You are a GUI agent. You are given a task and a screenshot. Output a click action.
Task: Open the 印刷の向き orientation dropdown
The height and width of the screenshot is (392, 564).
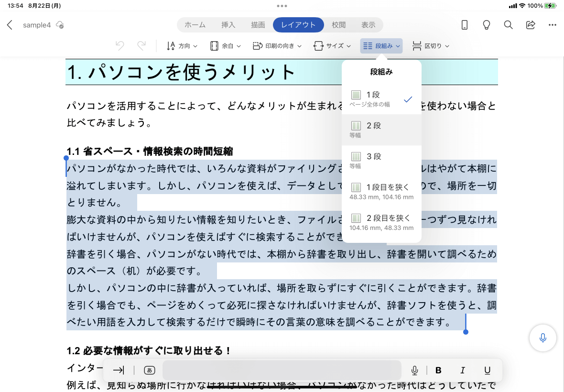277,46
